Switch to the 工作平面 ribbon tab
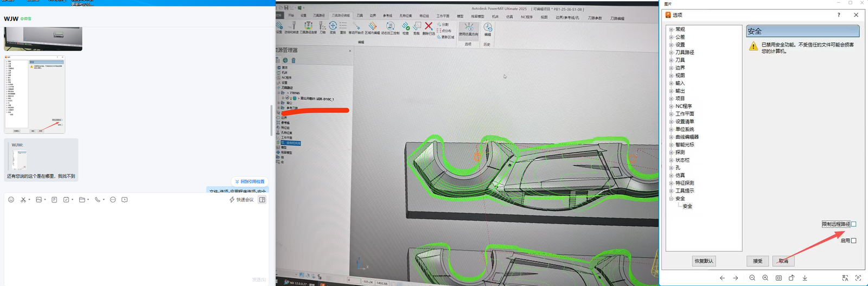 click(443, 16)
